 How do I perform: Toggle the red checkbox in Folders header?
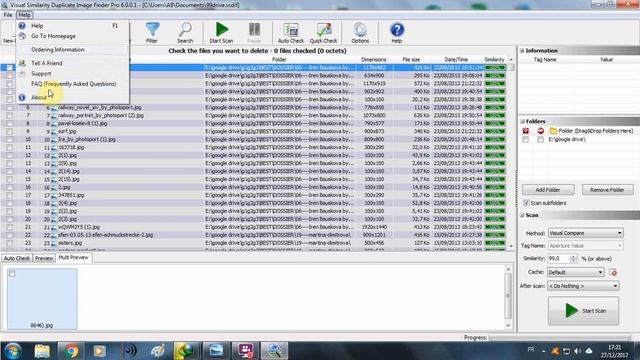[525, 131]
